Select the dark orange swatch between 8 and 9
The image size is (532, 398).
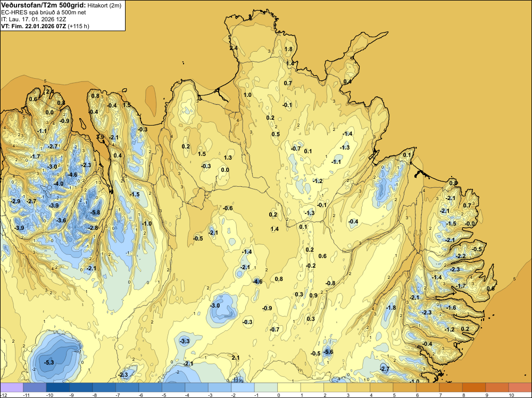(474, 387)
